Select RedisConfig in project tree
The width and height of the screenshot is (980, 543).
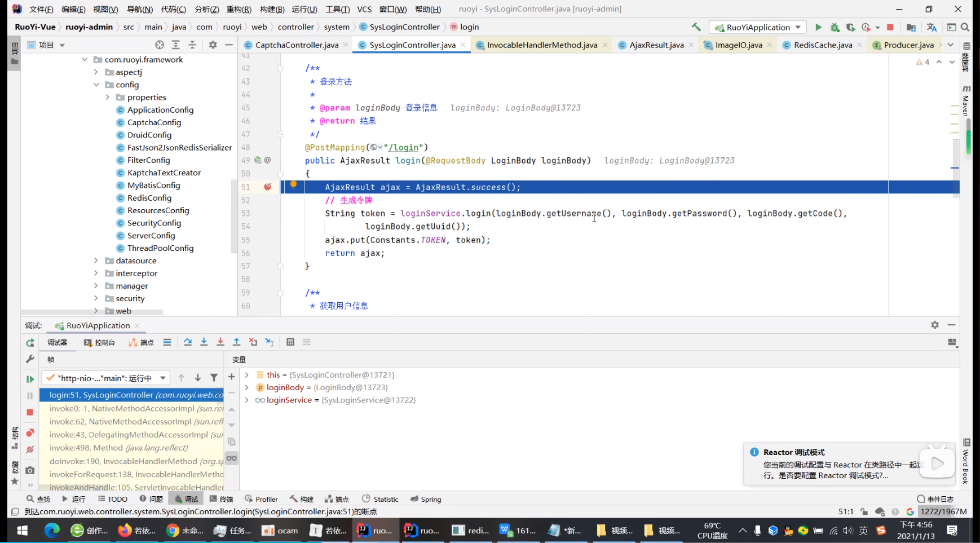coord(149,198)
